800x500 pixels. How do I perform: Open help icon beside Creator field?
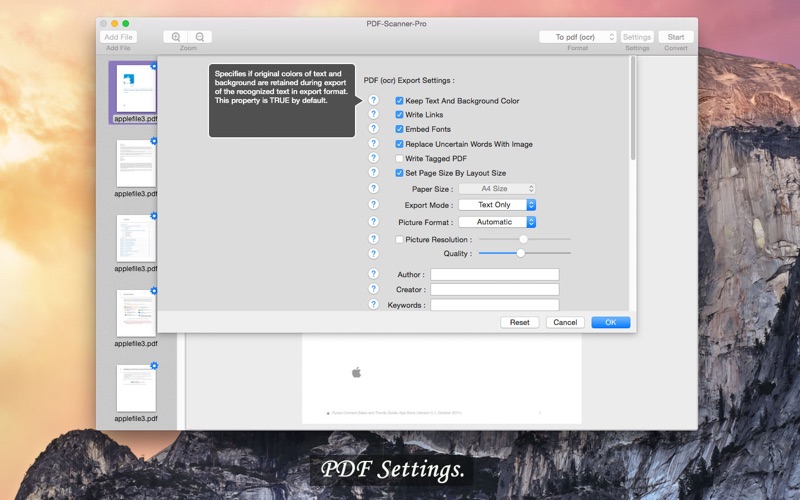tap(373, 289)
